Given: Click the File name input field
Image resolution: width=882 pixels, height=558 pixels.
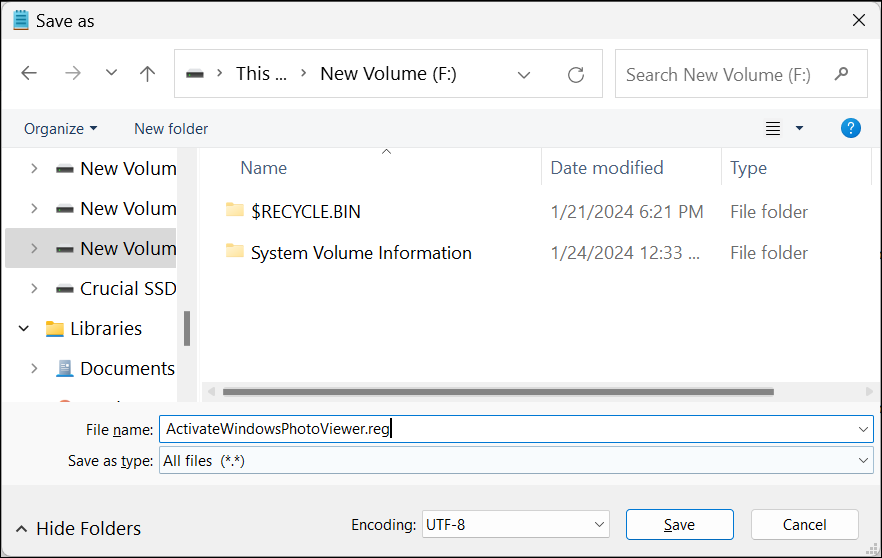Looking at the screenshot, I should (x=516, y=429).
